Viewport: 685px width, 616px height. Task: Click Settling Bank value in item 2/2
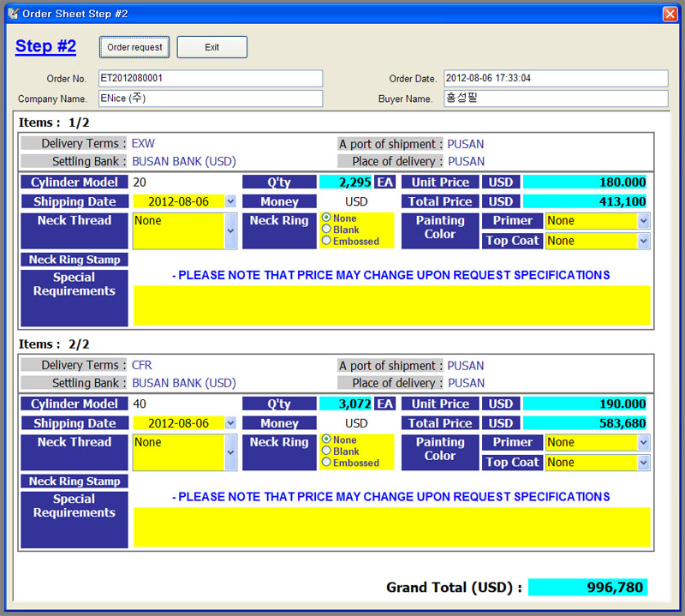[x=184, y=383]
